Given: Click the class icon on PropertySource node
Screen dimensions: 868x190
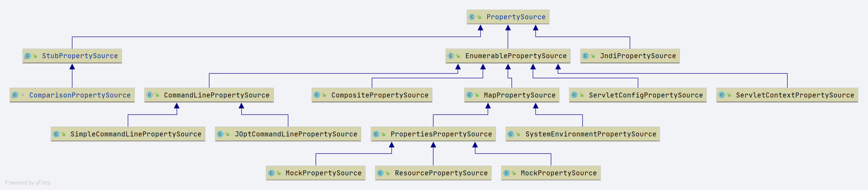Looking at the screenshot, I should point(472,17).
